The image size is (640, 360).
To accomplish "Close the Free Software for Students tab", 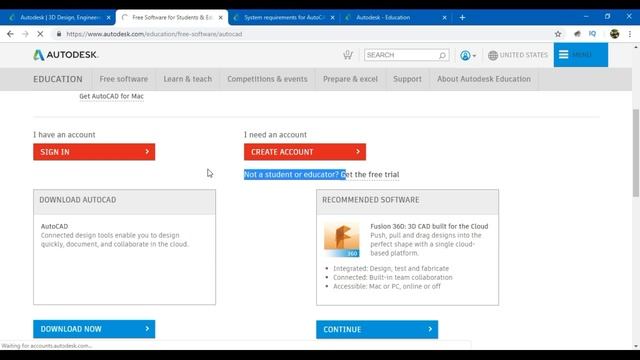I will coord(220,18).
